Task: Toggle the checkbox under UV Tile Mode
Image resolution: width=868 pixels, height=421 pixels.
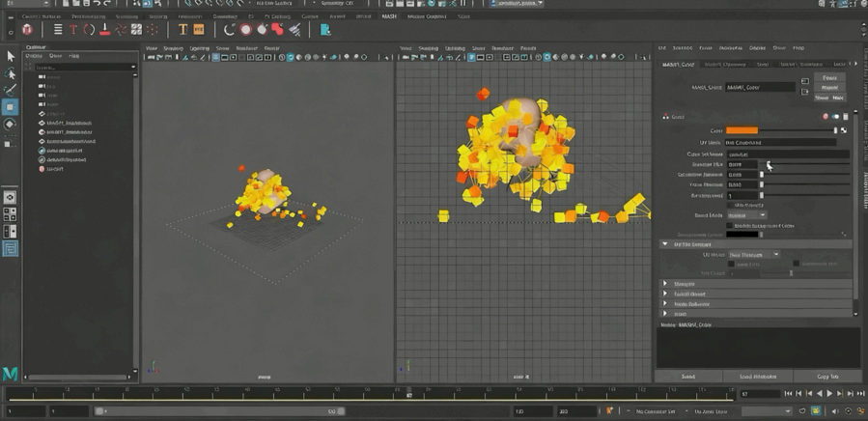Action: (x=731, y=264)
